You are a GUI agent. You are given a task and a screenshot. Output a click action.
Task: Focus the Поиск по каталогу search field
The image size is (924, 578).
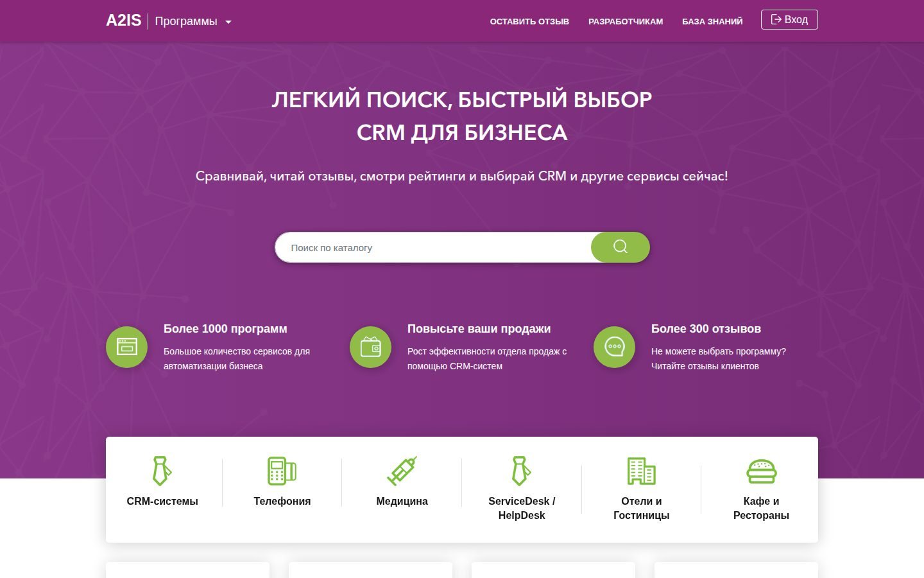point(433,247)
